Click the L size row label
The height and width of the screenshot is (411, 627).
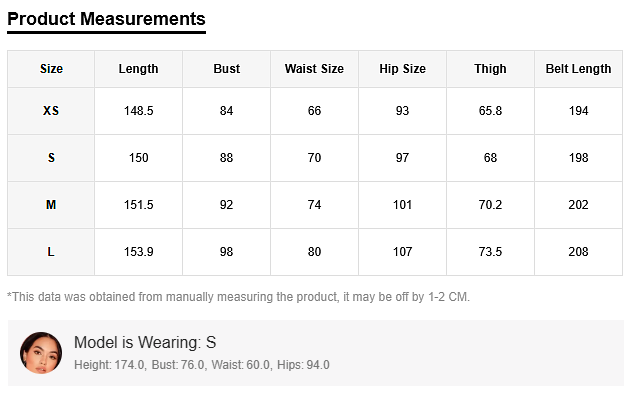[51, 252]
